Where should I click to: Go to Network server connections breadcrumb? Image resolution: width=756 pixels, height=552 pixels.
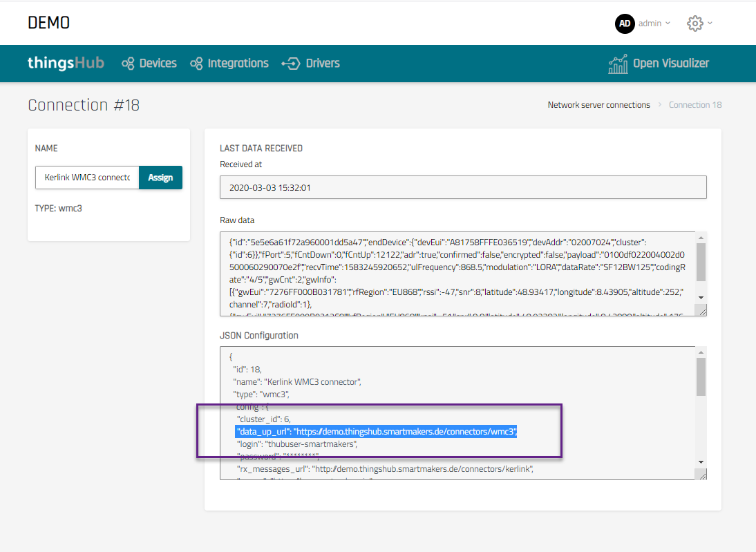[598, 105]
